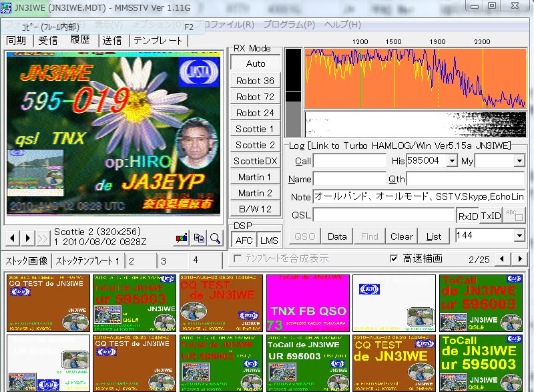Switch to the 履歴 tab
534x392 pixels.
pos(80,40)
